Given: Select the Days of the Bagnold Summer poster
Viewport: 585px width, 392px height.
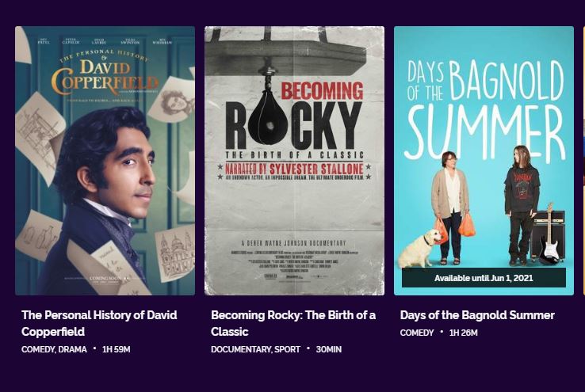Looking at the screenshot, I should (x=484, y=161).
